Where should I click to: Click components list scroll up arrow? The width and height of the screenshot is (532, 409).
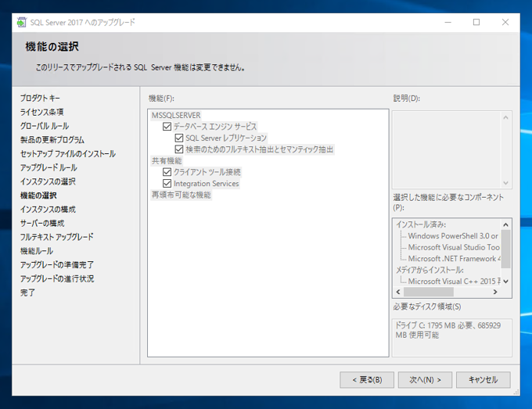pos(505,224)
